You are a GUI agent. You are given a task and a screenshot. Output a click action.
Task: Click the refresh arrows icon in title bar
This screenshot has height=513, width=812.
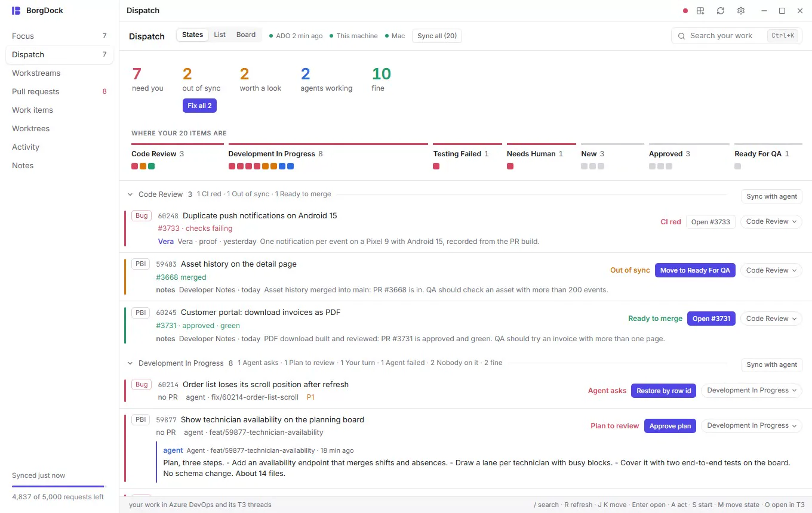(721, 11)
